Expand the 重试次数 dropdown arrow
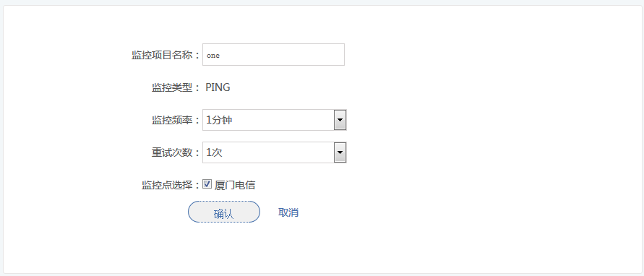 (340, 152)
